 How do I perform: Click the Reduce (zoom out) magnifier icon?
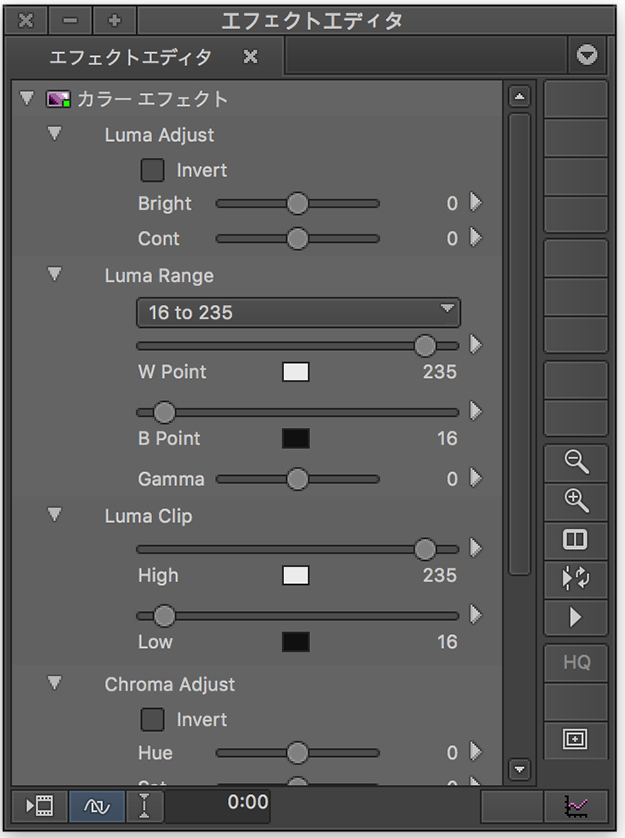click(x=576, y=461)
